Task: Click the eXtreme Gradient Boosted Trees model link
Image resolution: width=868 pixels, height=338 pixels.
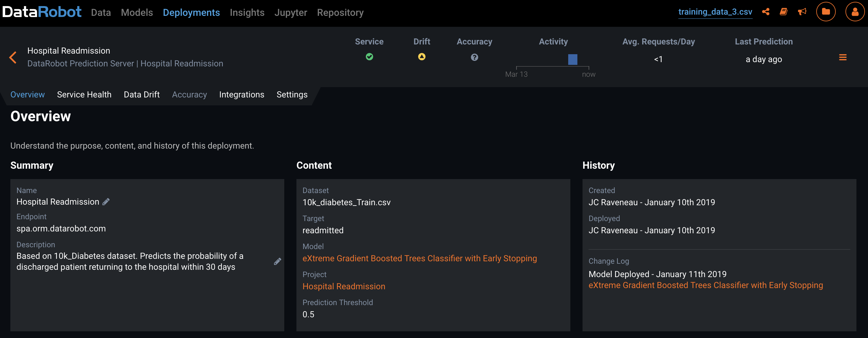Action: [x=420, y=258]
